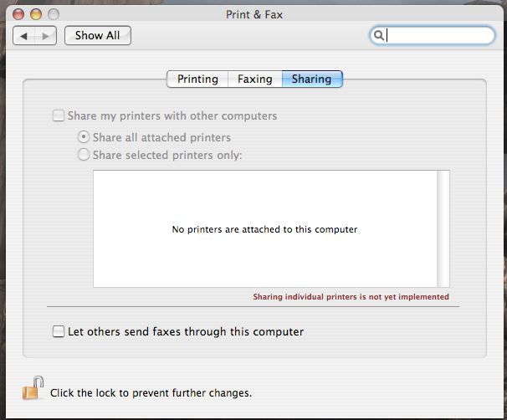The image size is (507, 420).
Task: Go forward with the right arrow
Action: [x=45, y=36]
